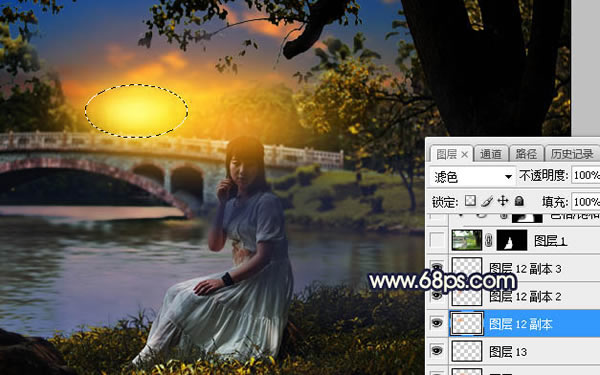Open the 历史记录 tab
The width and height of the screenshot is (600, 375).
[572, 154]
